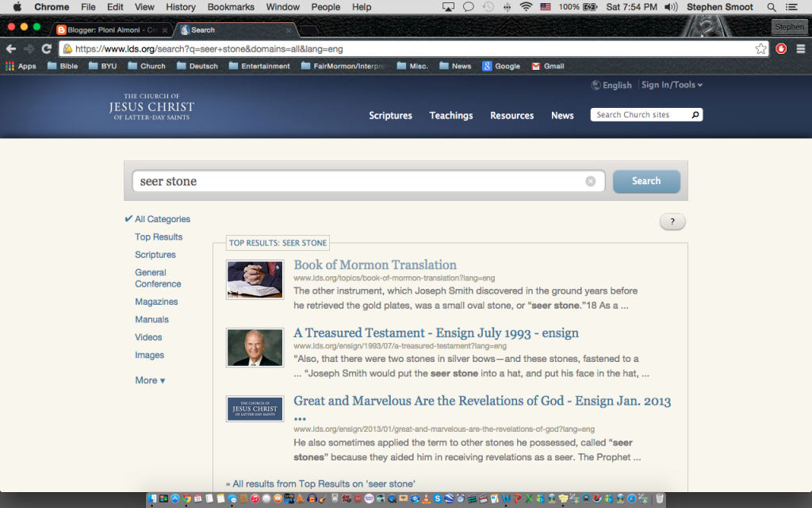The height and width of the screenshot is (508, 812).
Task: Open VLC from the dock
Action: coord(426,498)
